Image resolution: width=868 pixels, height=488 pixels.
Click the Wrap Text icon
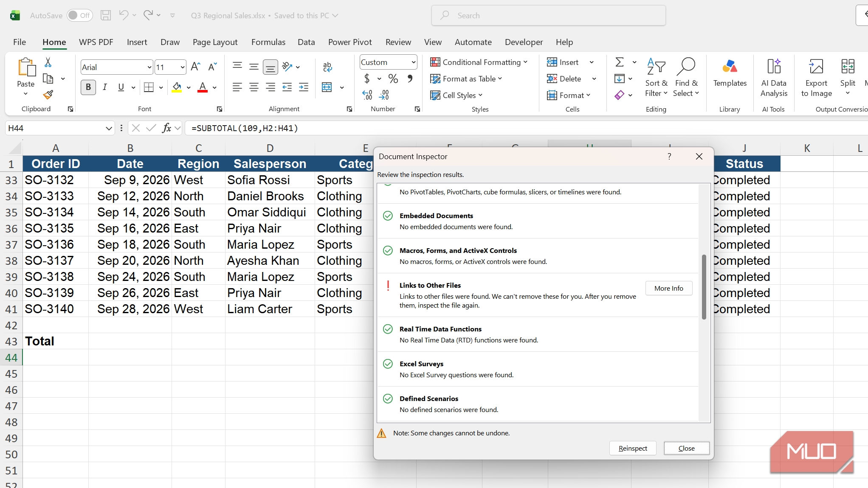[327, 67]
